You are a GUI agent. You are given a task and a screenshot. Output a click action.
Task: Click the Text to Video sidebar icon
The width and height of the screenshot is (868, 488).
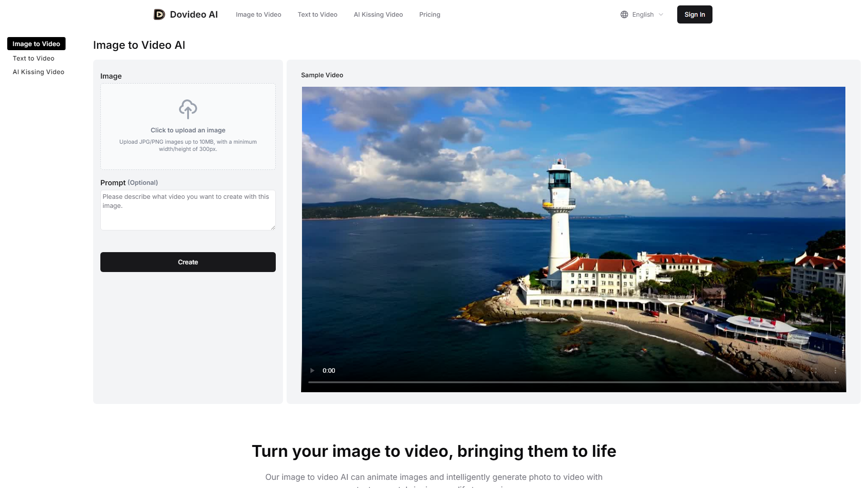coord(33,58)
